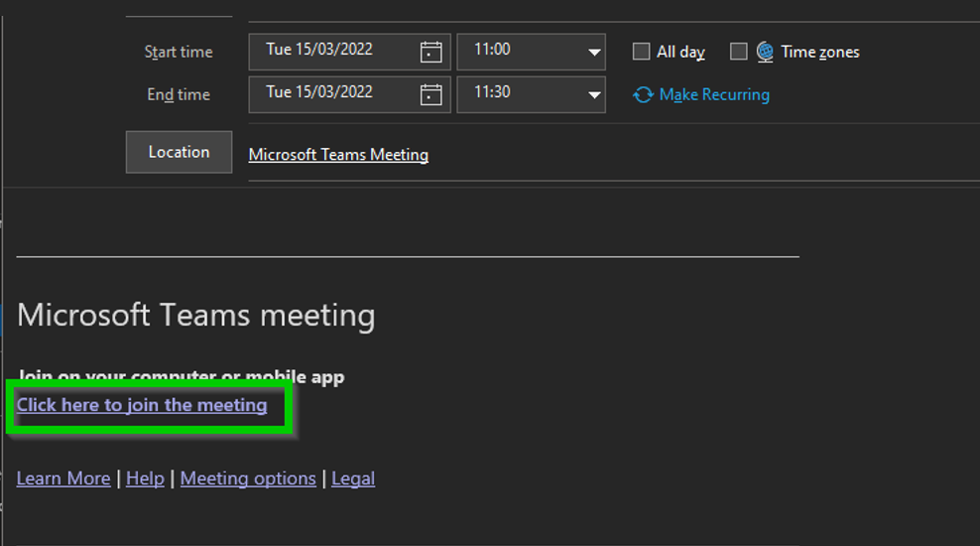980x546 pixels.
Task: Open the start date calendar picker
Action: (431, 52)
